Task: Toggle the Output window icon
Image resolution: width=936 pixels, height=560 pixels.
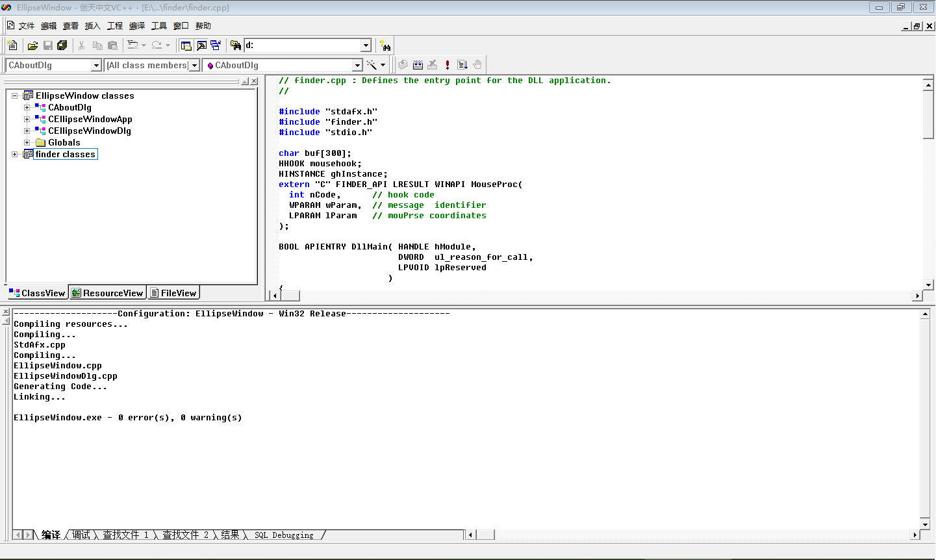Action: 201,45
